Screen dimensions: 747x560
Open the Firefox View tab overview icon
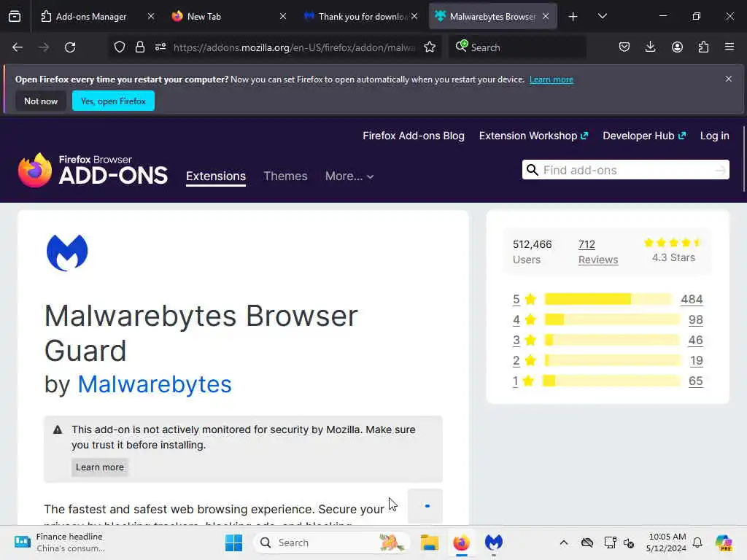click(15, 16)
